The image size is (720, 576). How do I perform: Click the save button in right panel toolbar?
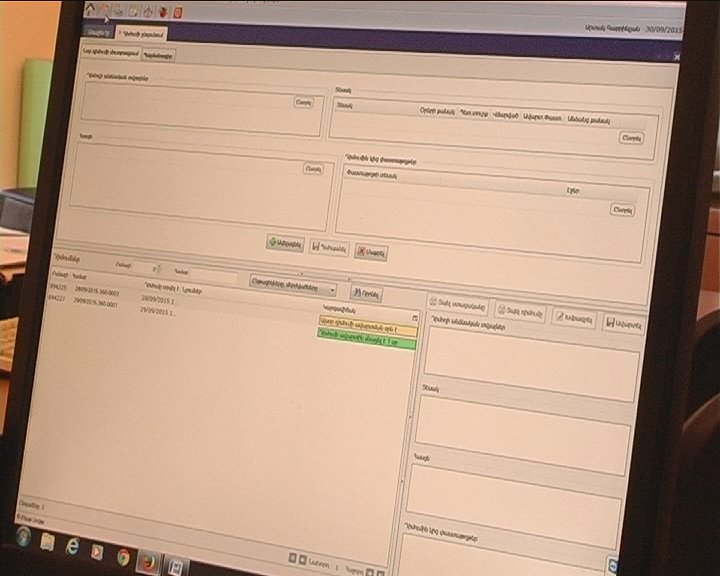[x=624, y=324]
